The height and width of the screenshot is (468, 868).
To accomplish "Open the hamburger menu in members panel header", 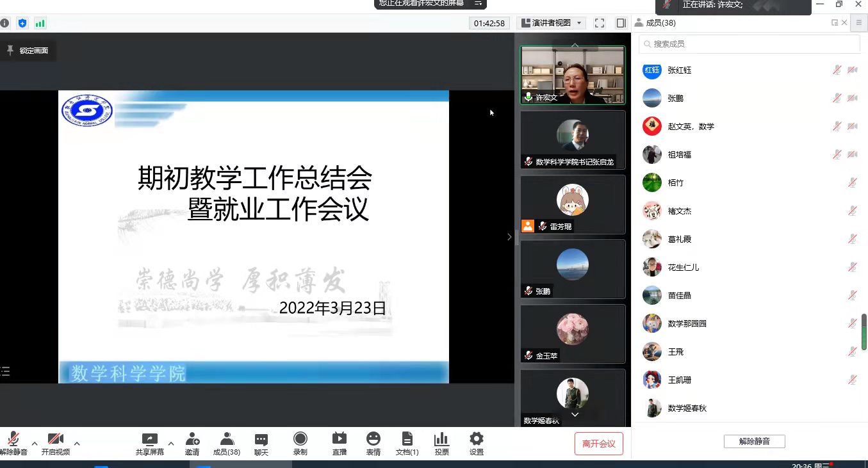I will (x=859, y=22).
